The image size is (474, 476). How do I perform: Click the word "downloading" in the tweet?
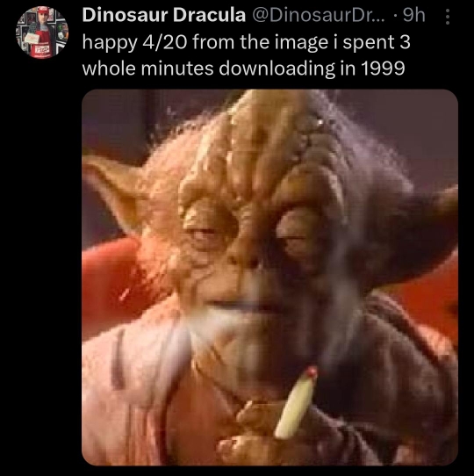pos(276,69)
